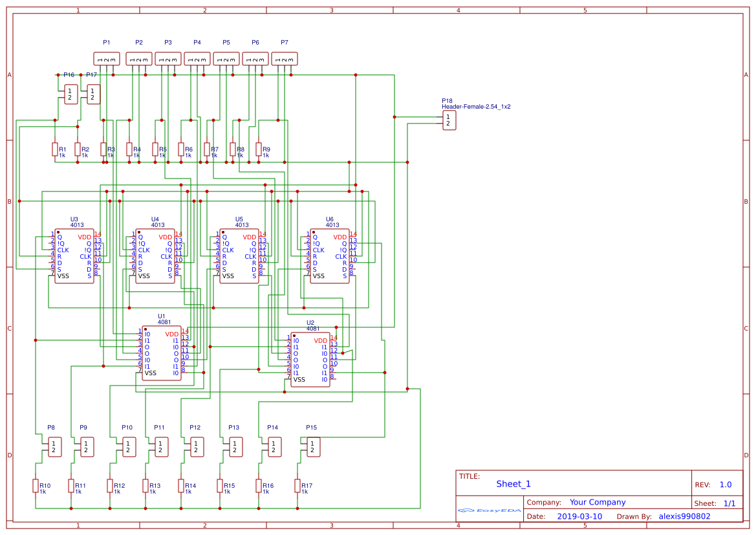Viewport: 756px width, 535px height.
Task: Click the EasyEDA logo in title block
Action: (x=490, y=510)
